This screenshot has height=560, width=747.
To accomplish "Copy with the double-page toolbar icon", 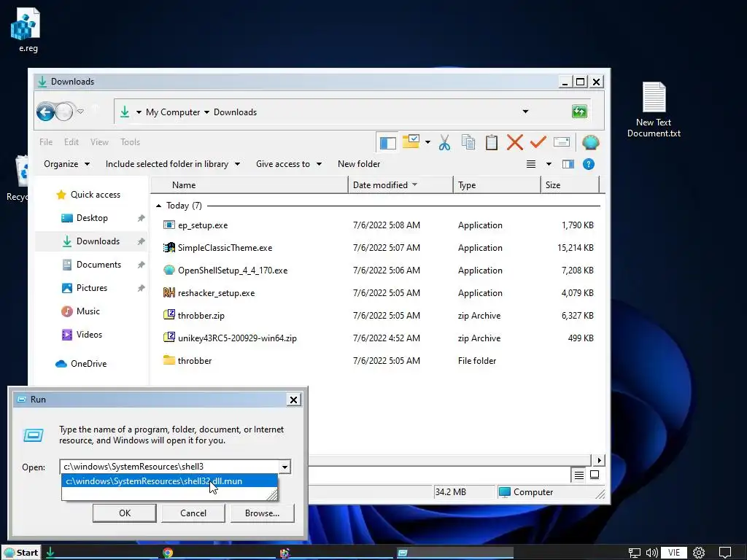I will click(x=468, y=142).
